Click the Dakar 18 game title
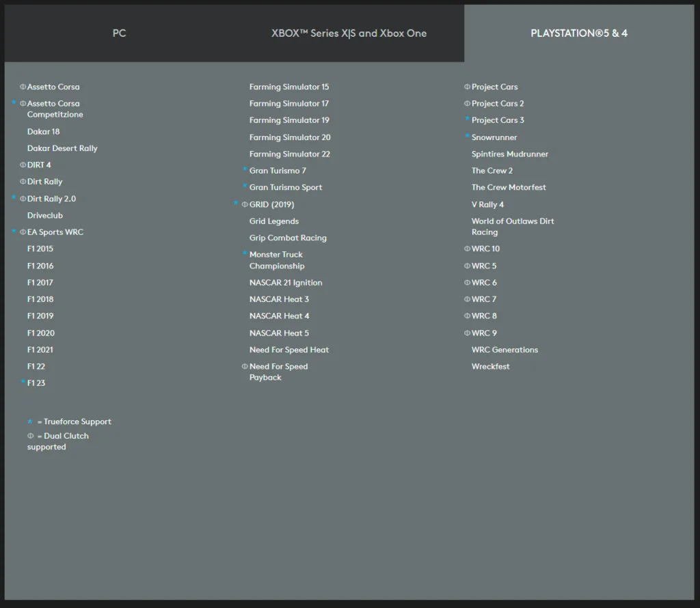This screenshot has width=700, height=608. [x=43, y=132]
